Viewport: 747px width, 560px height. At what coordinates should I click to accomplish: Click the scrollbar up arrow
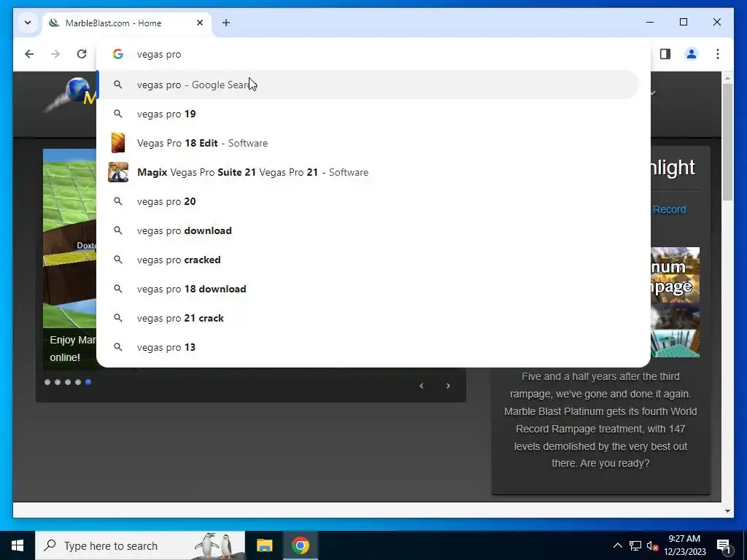tap(727, 78)
